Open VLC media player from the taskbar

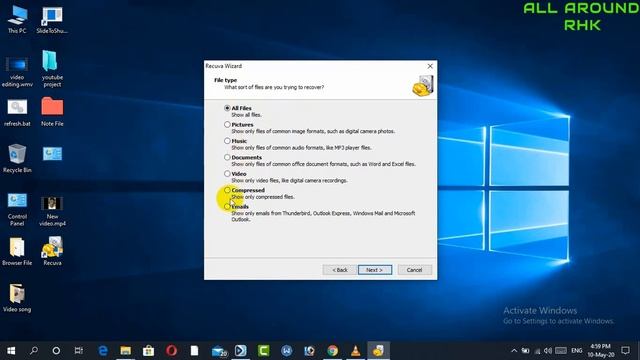click(356, 351)
